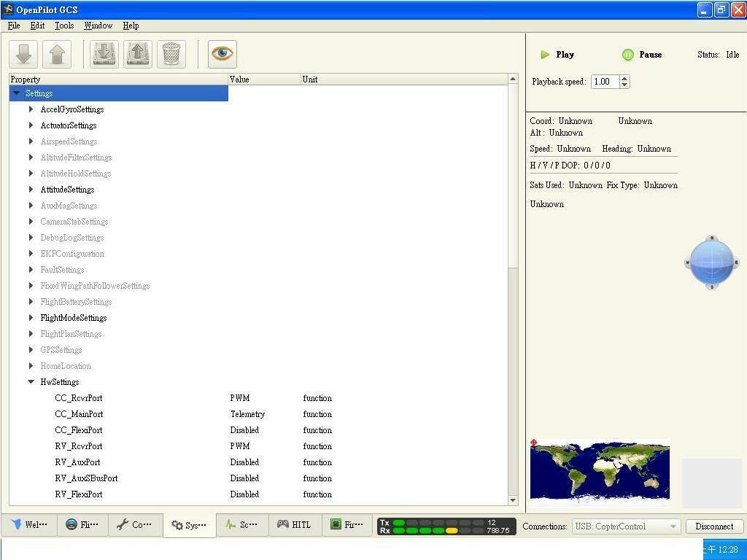This screenshot has height=560, width=747.
Task: Open the Window menu
Action: [98, 26]
